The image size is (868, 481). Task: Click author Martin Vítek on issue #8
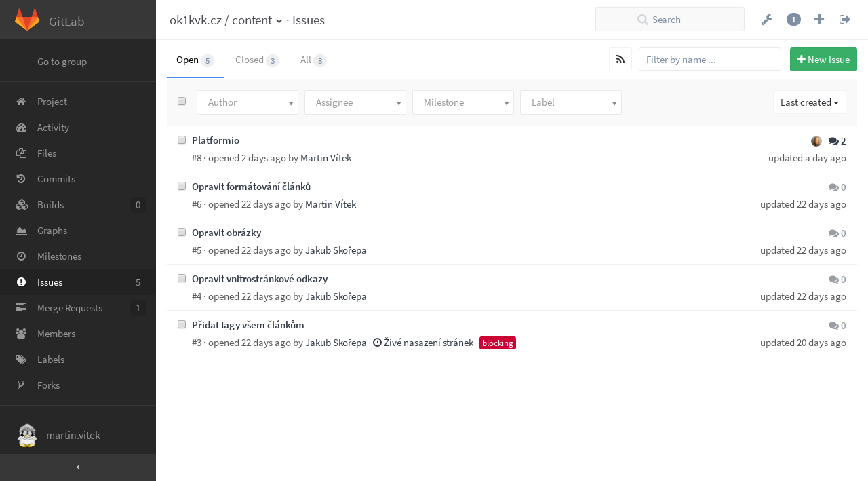coord(325,158)
